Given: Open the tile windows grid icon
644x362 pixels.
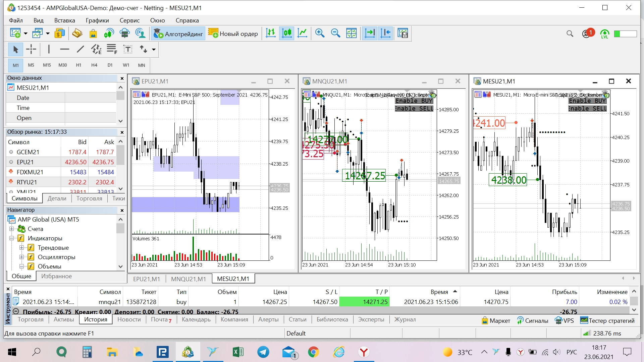Looking at the screenshot, I should pyautogui.click(x=351, y=33).
